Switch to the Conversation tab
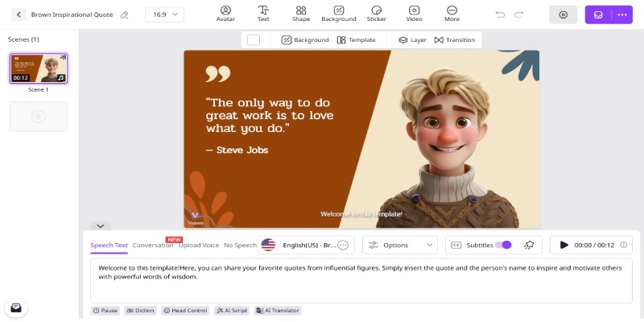 tap(153, 245)
